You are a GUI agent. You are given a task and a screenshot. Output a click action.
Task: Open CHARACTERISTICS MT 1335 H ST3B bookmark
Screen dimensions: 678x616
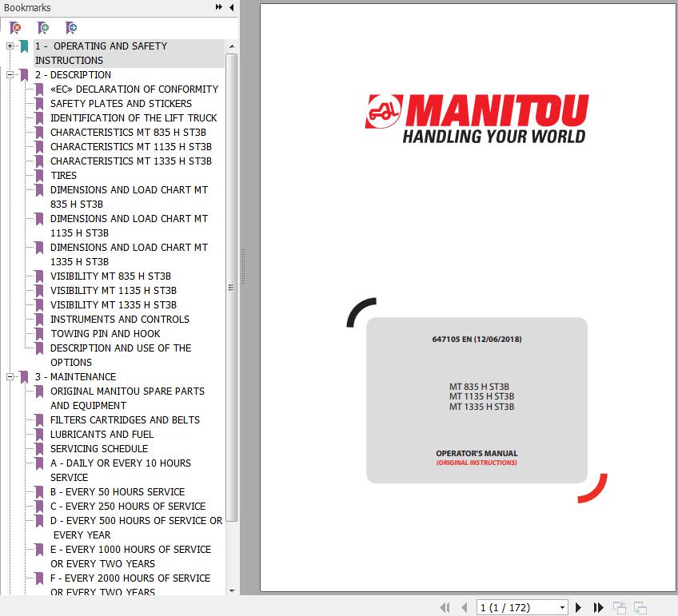(x=131, y=161)
